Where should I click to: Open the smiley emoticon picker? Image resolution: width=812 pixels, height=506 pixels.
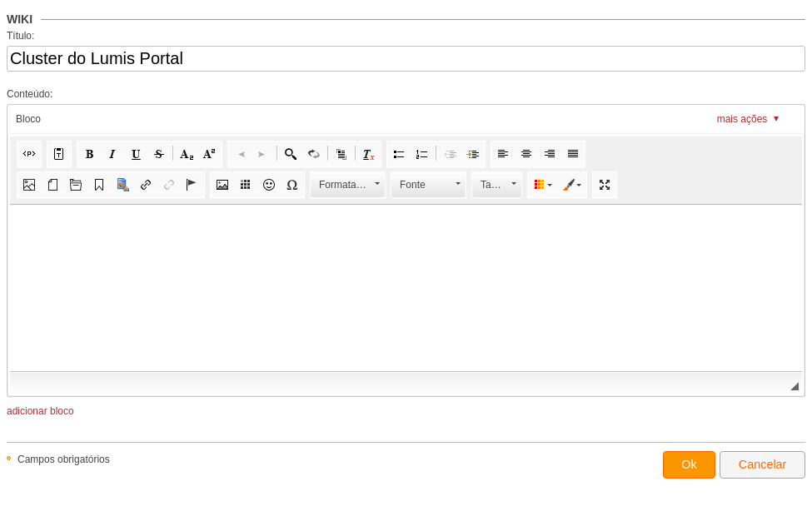(269, 185)
